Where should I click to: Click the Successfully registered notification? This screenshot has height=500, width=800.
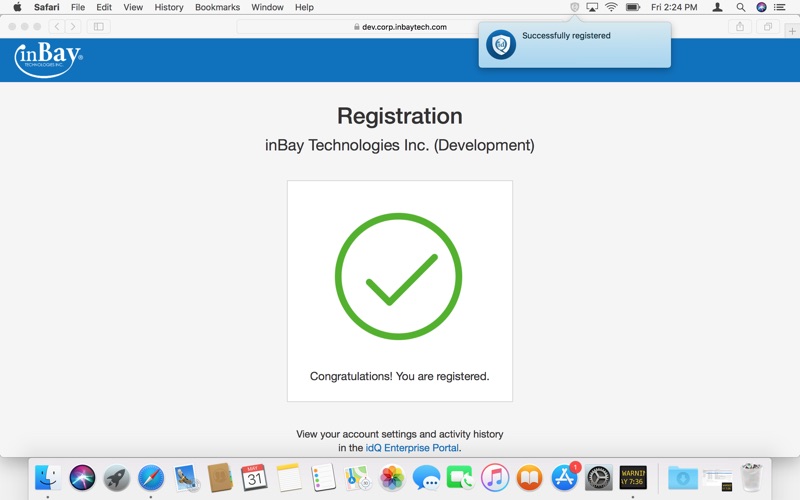[574, 45]
